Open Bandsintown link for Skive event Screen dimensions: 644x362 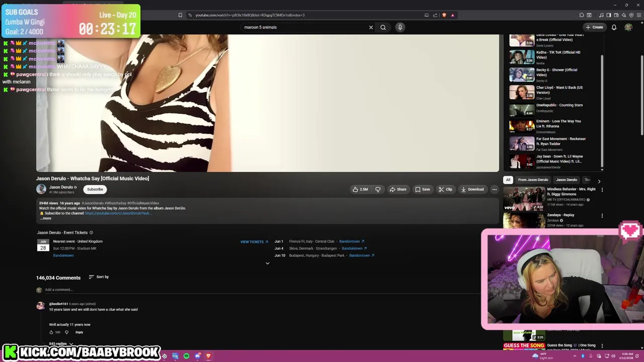(354, 248)
